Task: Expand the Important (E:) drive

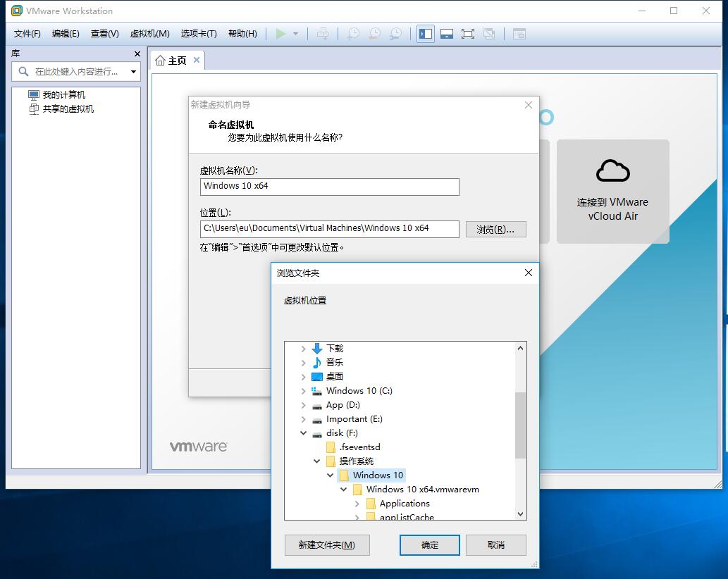Action: point(303,419)
